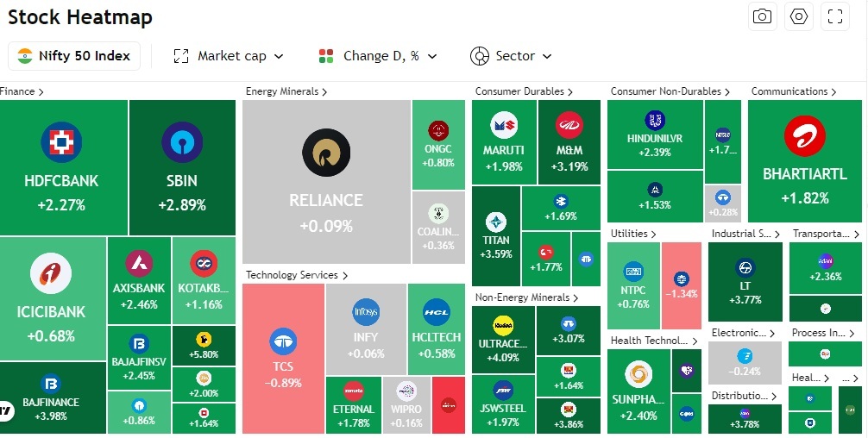Click SUNPHARMA logo icon
The height and width of the screenshot is (438, 868).
pyautogui.click(x=638, y=374)
